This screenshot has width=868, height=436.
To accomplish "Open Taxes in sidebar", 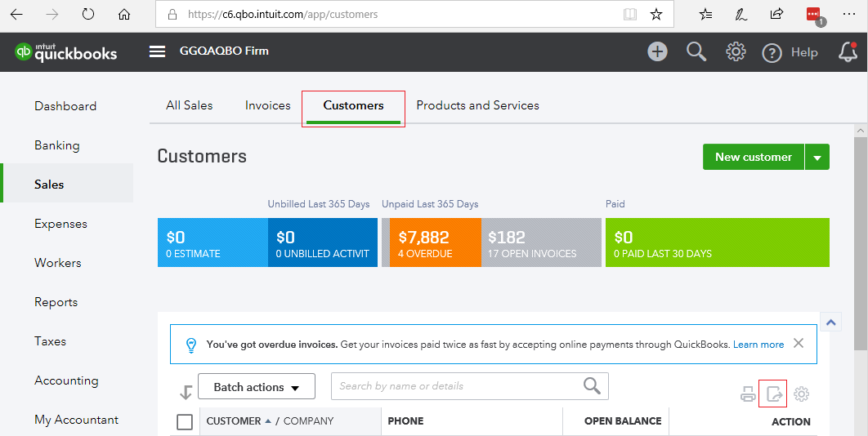I will [x=51, y=341].
